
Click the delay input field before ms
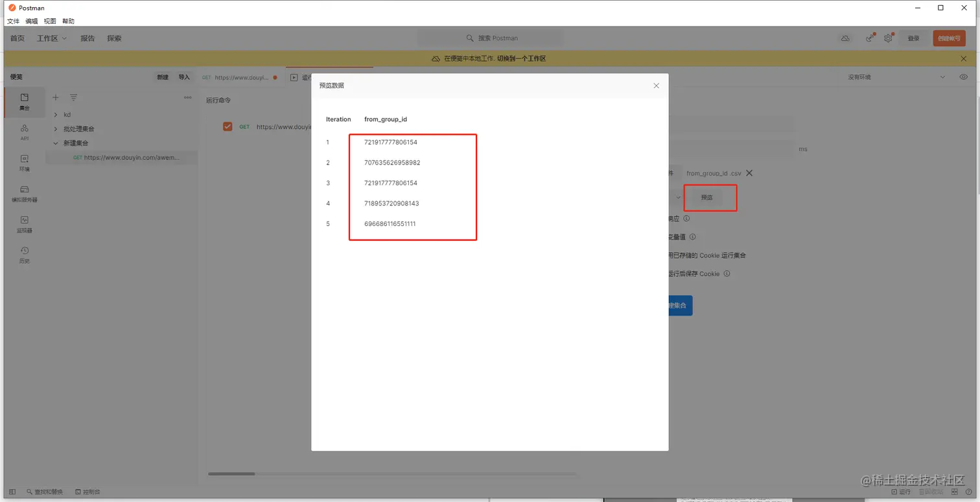(730, 149)
